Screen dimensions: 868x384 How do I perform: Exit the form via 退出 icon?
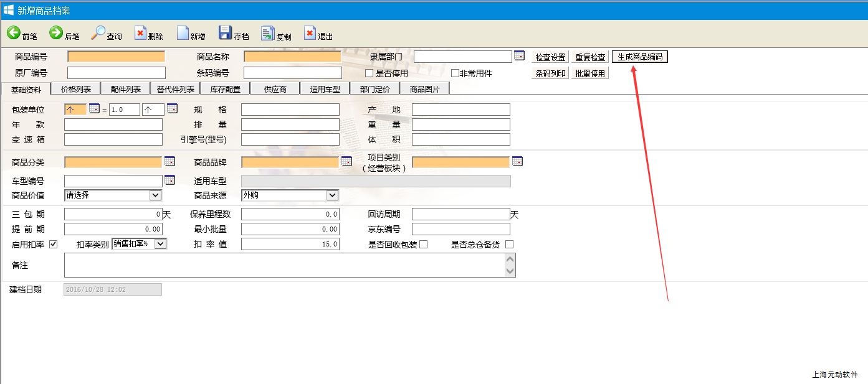[x=310, y=33]
